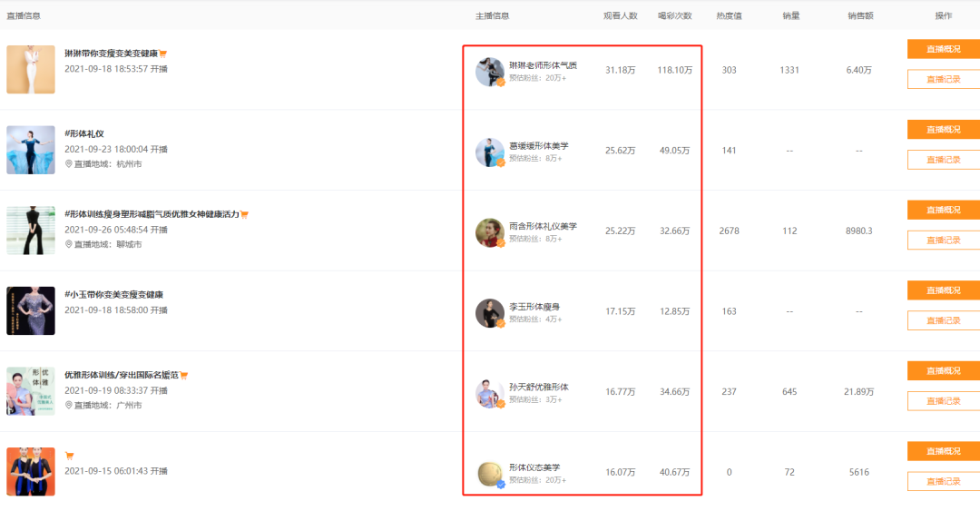Open avatar of 形体仪态美学

pyautogui.click(x=490, y=474)
